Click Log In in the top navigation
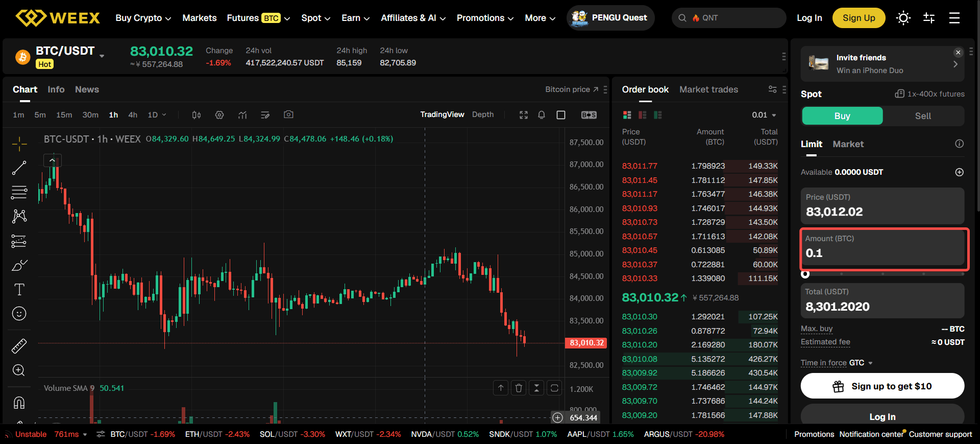The height and width of the screenshot is (444, 980). pyautogui.click(x=810, y=18)
